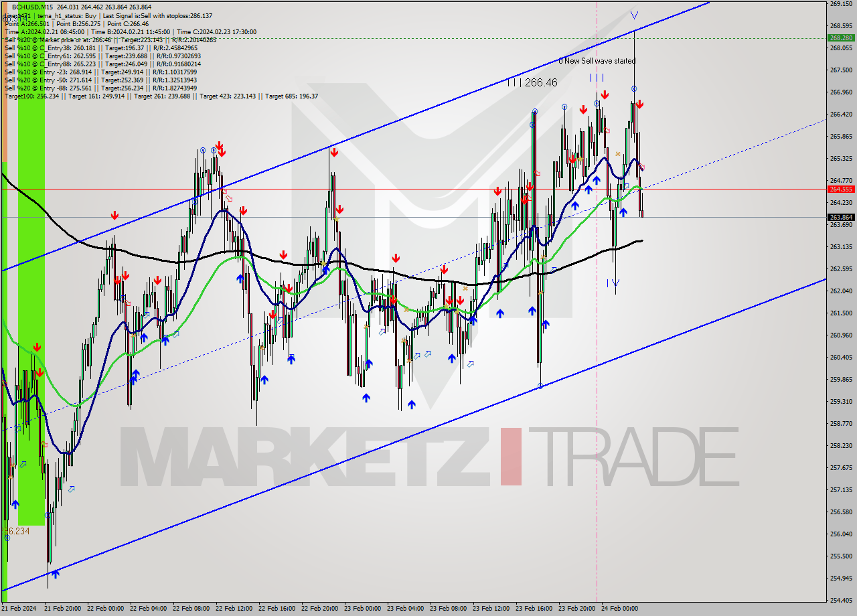The image size is (857, 616).
Task: Click the 'Sell %10 @ C_Entry61: 262.595' line
Action: (x=101, y=56)
